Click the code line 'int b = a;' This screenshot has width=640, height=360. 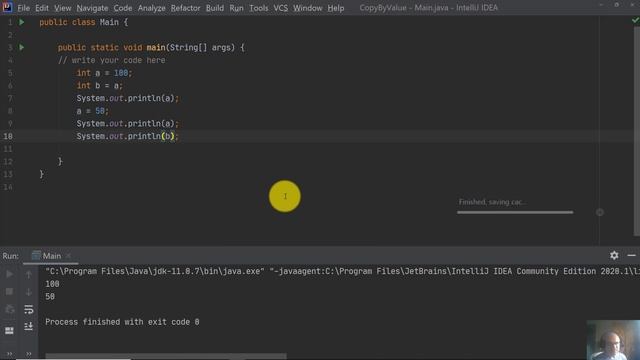point(99,86)
